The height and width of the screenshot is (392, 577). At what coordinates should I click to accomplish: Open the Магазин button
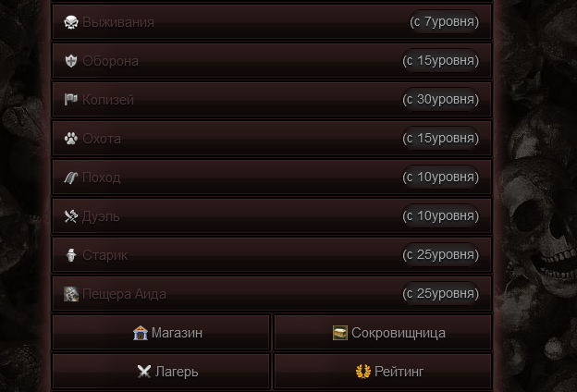tap(161, 333)
